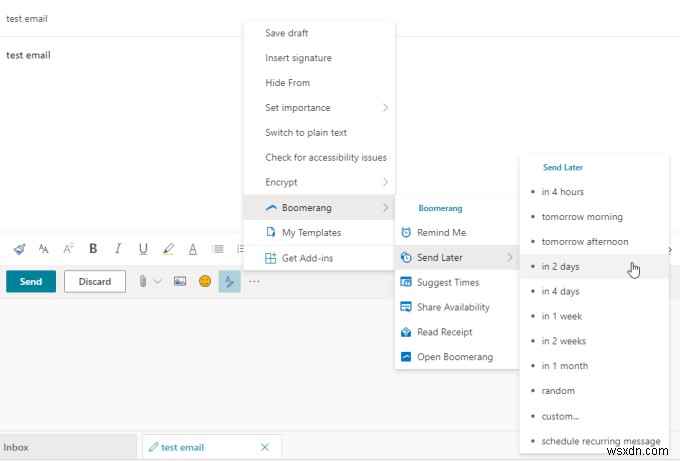The width and height of the screenshot is (680, 461).
Task: Choose Read Receipt
Action: 457,332
